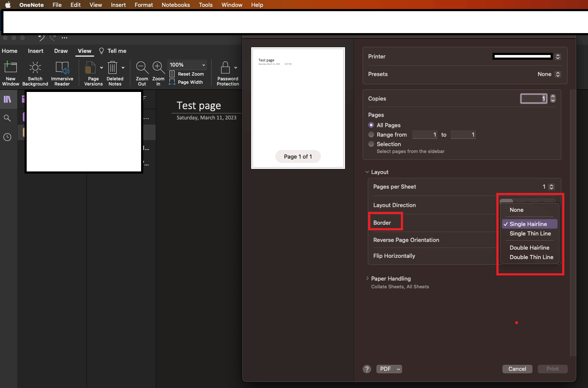
Task: Open the Window menu
Action: point(232,5)
